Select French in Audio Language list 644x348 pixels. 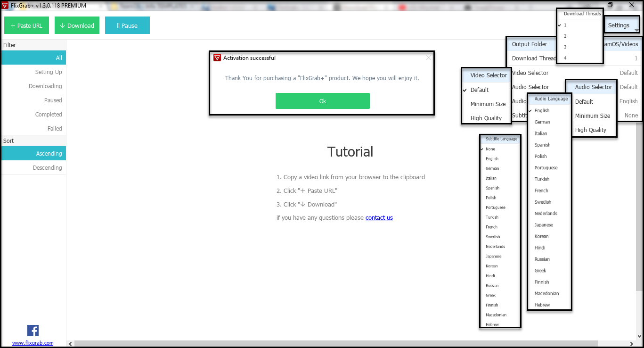pyautogui.click(x=549, y=191)
